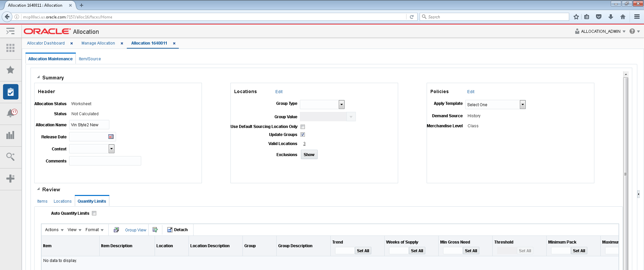Viewport: 644px width, 270px height.
Task: Click the browser back arrow
Action: click(x=7, y=17)
